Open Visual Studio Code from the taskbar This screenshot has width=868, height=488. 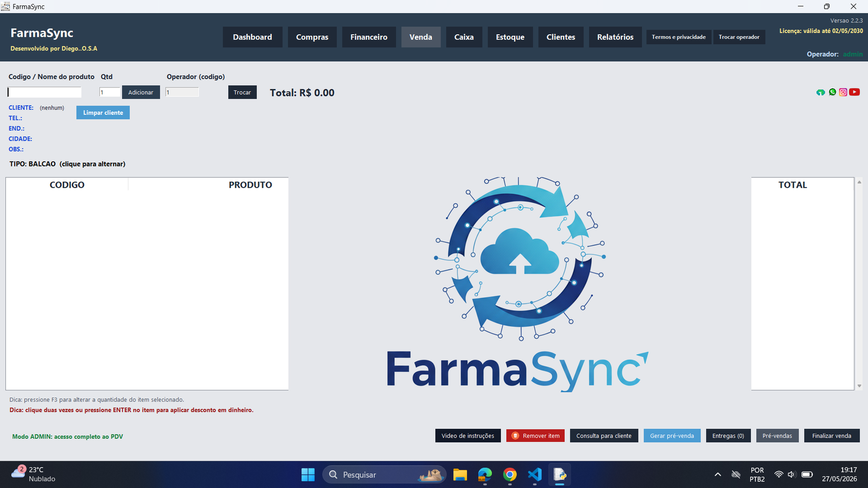[535, 474]
